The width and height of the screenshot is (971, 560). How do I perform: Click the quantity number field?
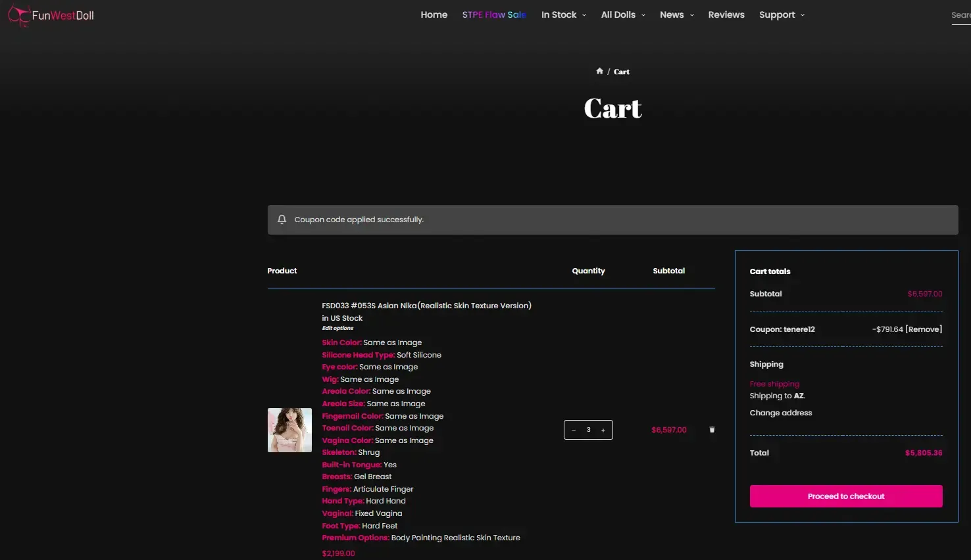tap(588, 430)
